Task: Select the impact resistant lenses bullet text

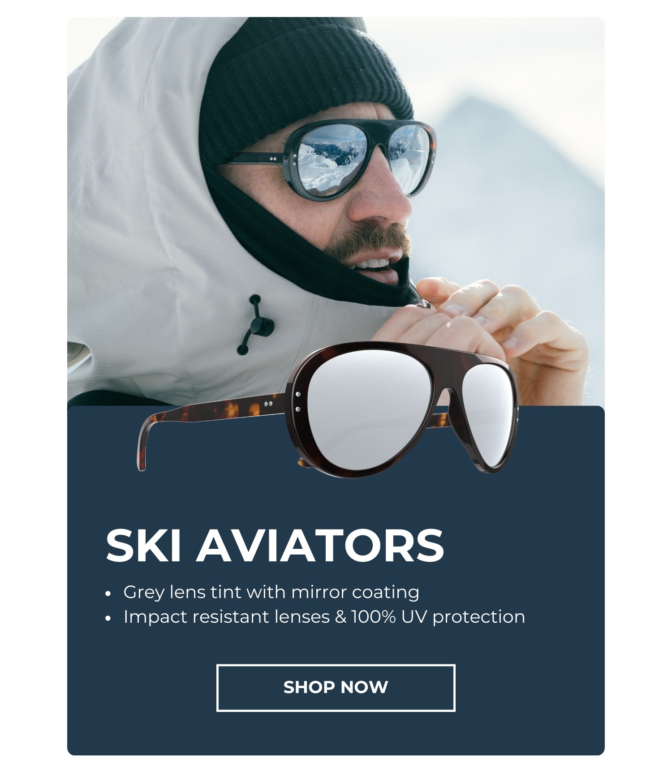Action: point(324,617)
